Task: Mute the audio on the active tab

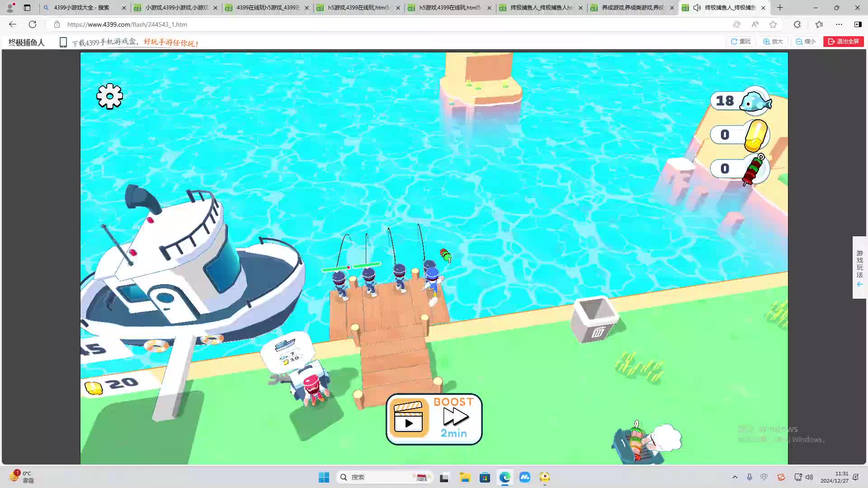Action: click(x=697, y=8)
